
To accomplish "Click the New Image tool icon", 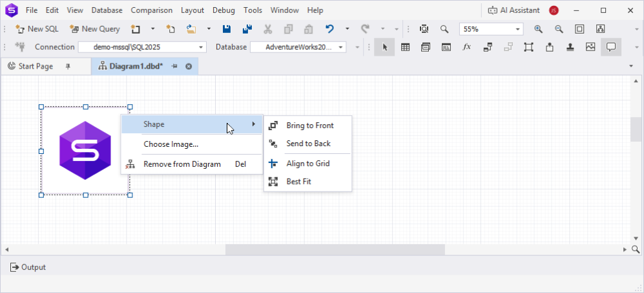I will coord(590,47).
